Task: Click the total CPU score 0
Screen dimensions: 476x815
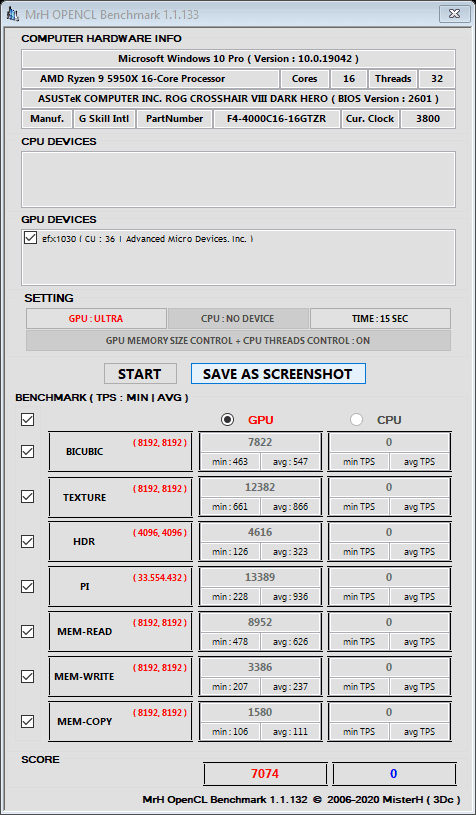Action: coord(394,773)
